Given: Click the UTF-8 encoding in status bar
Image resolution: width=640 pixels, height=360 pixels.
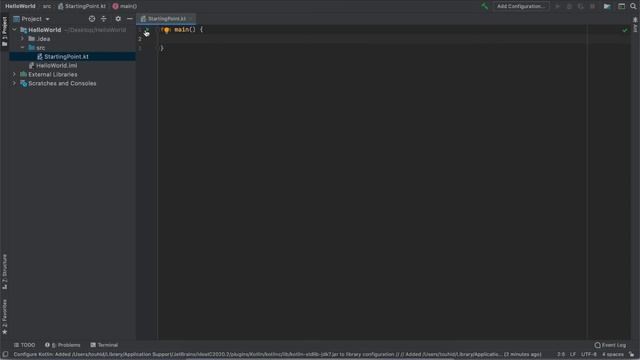Looking at the screenshot, I should pyautogui.click(x=589, y=354).
